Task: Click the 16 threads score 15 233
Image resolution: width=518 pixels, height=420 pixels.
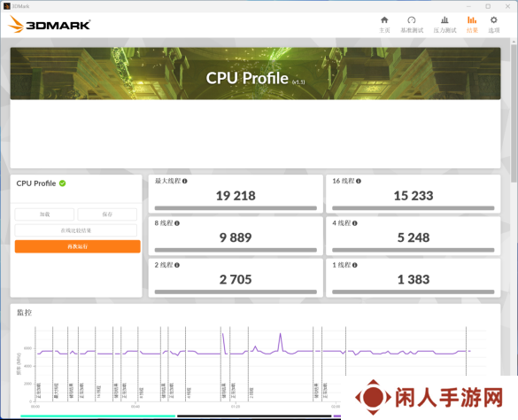Action: coord(414,196)
